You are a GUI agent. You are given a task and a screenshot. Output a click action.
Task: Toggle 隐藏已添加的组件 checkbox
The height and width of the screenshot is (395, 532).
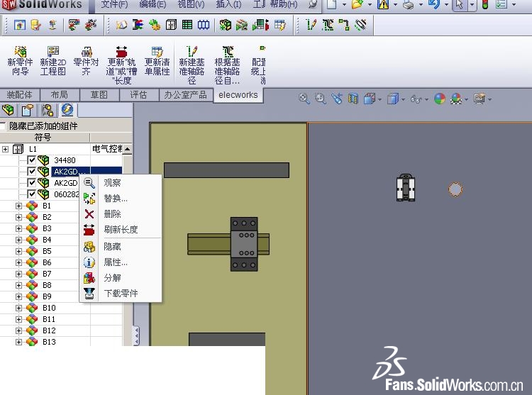pyautogui.click(x=3, y=126)
